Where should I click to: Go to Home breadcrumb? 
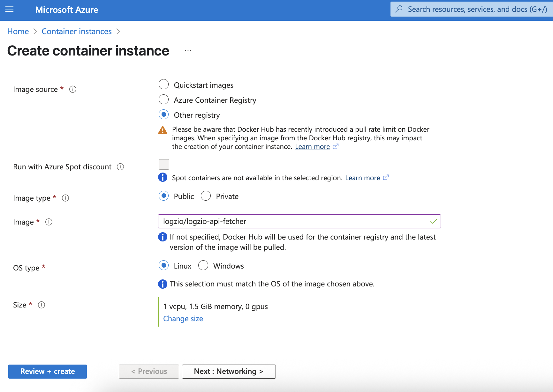tap(18, 32)
